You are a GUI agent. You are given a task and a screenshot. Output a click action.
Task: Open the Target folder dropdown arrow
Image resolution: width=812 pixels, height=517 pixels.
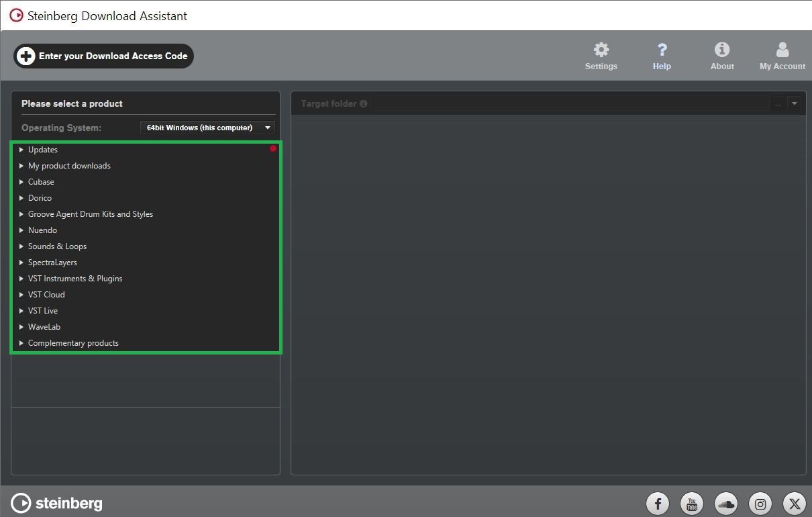point(795,103)
